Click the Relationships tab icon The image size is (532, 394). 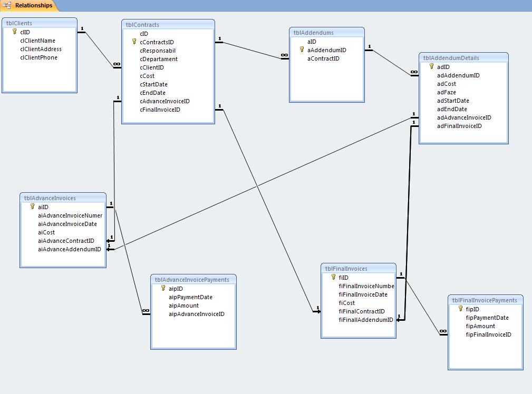click(x=7, y=5)
